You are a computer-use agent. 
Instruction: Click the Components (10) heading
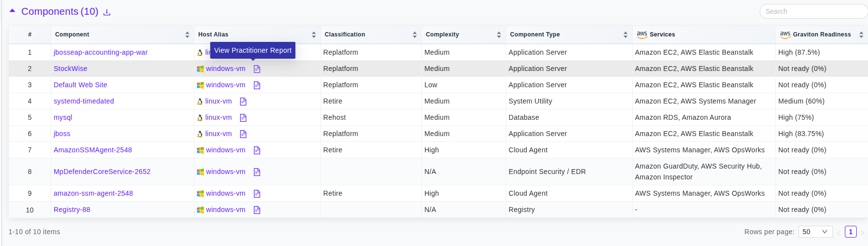tap(60, 11)
